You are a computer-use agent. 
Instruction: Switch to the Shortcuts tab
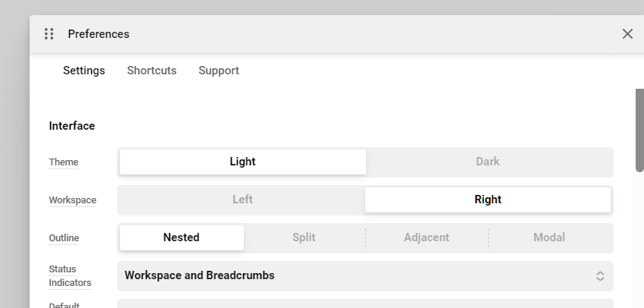coord(152,71)
